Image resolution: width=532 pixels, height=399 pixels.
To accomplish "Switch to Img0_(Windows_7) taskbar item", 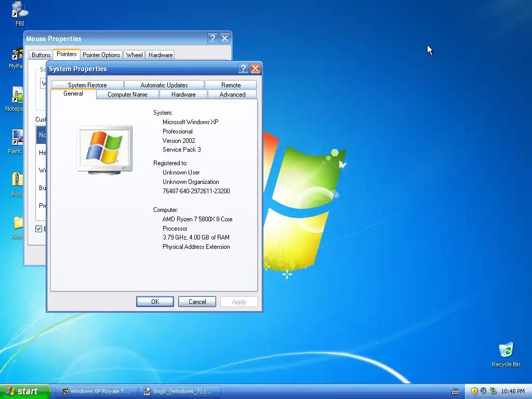I will (180, 391).
